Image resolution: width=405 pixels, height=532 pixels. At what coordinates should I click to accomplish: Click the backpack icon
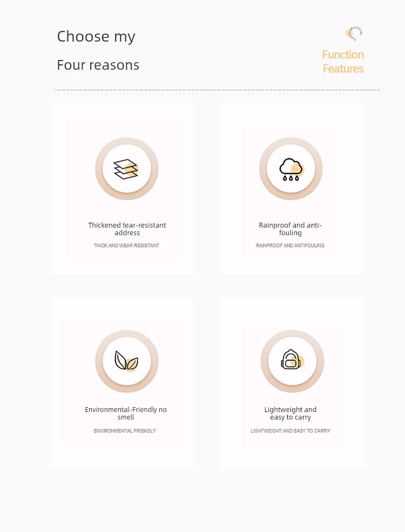(292, 360)
